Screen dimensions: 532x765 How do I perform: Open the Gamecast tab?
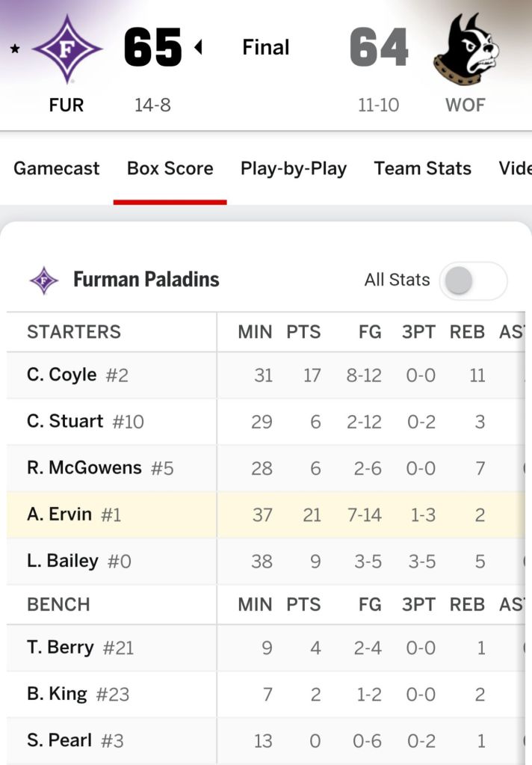[56, 168]
